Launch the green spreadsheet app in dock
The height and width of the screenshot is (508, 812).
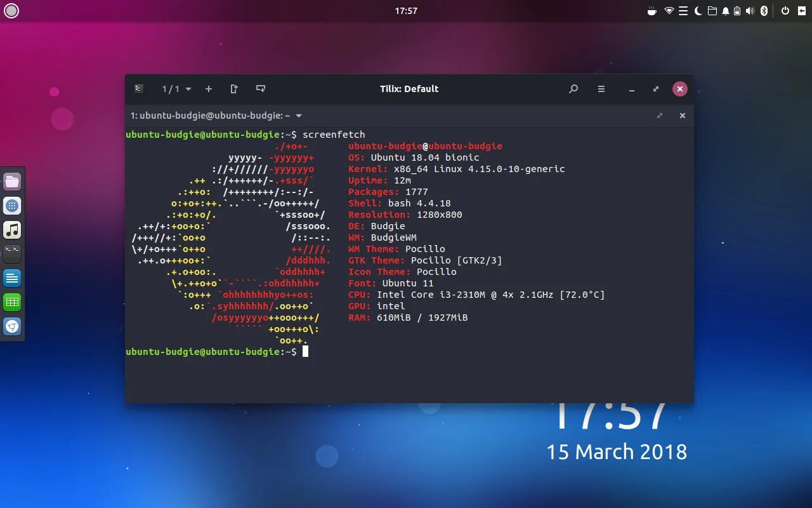tap(12, 302)
